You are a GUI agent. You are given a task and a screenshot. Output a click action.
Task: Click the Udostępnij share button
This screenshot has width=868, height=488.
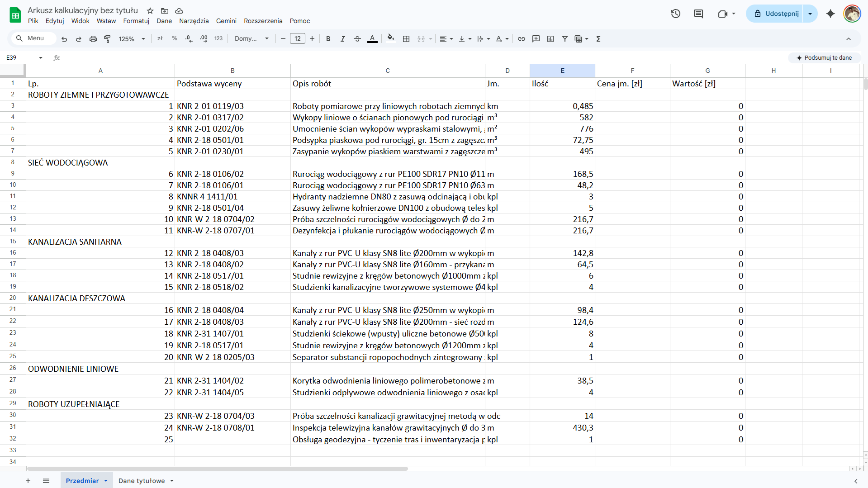tap(777, 14)
